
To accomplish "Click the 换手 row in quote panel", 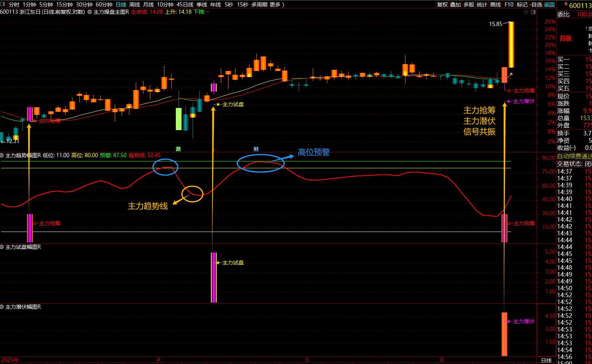I will 574,133.
